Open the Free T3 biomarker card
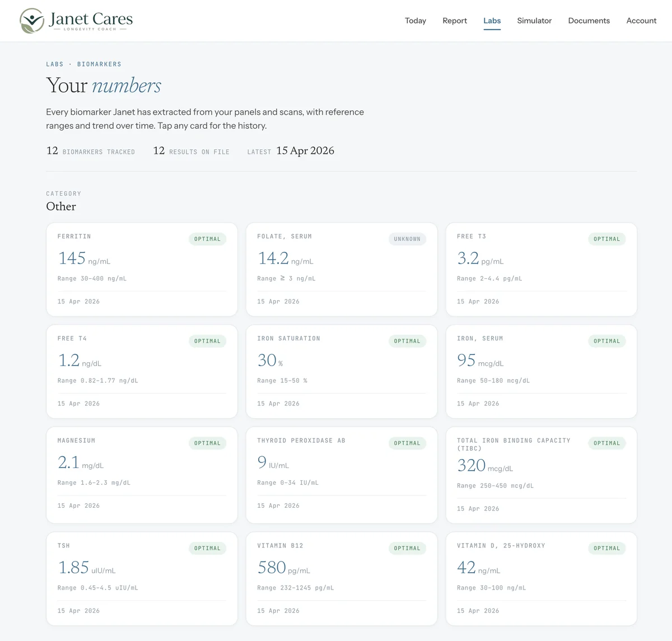 click(x=542, y=269)
